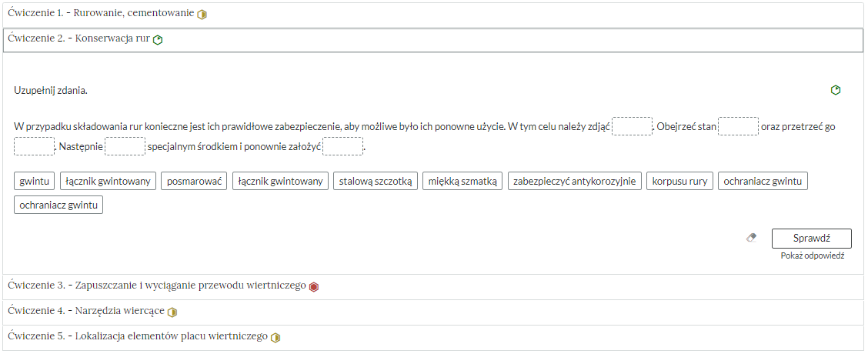Pick the 'zabezpieczyć antykorozyjnie' word tile
Viewport: 868px width, 354px height.
pyautogui.click(x=574, y=182)
